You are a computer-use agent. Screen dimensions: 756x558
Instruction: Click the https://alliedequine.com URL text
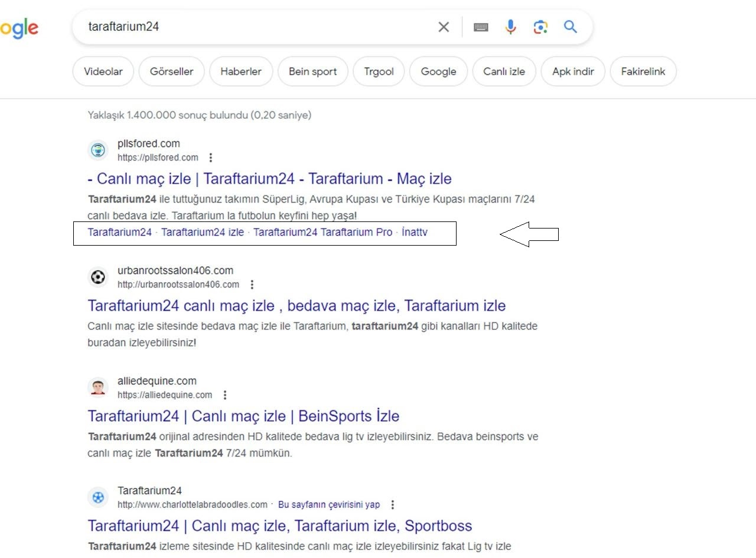[x=165, y=395]
